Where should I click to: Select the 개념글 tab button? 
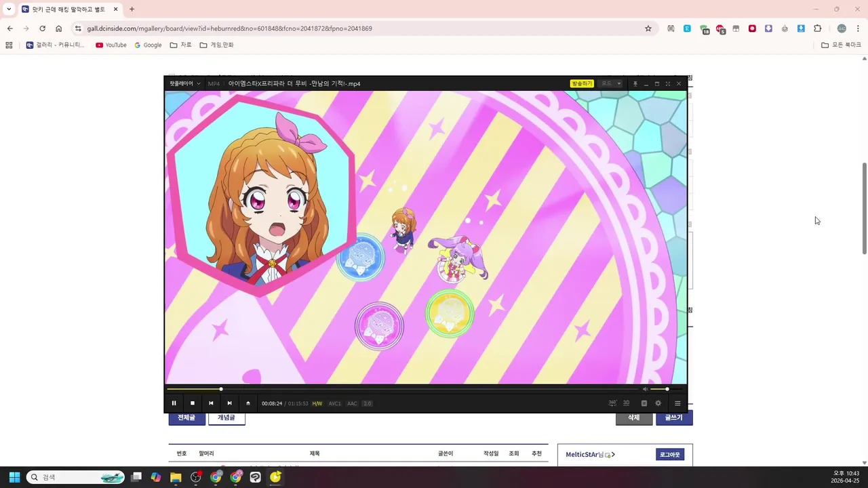pyautogui.click(x=226, y=418)
